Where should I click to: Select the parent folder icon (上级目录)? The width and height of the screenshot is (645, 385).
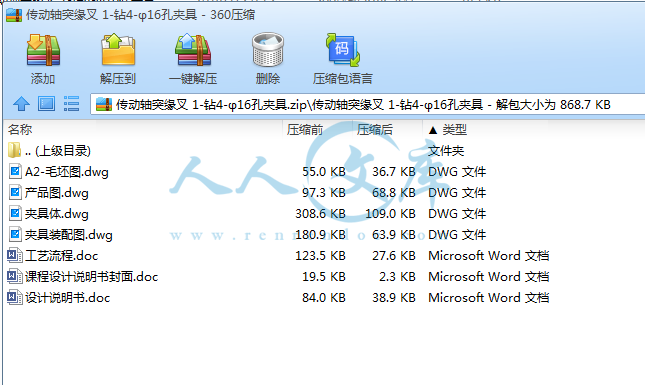[14, 150]
